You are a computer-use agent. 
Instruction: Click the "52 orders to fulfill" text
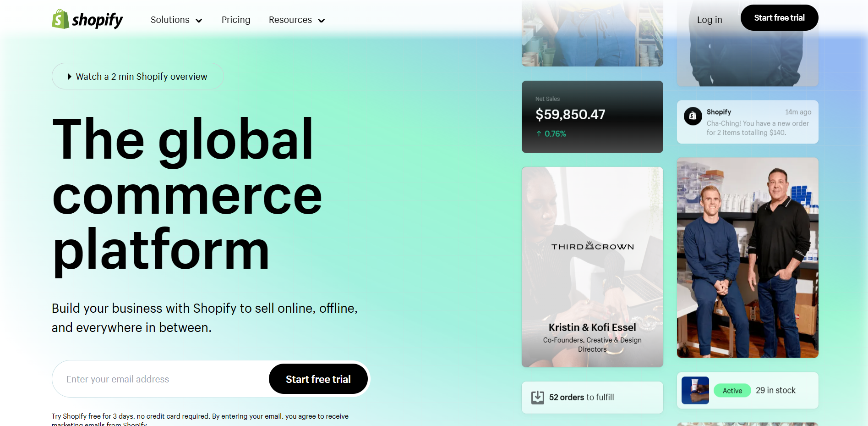click(x=582, y=397)
